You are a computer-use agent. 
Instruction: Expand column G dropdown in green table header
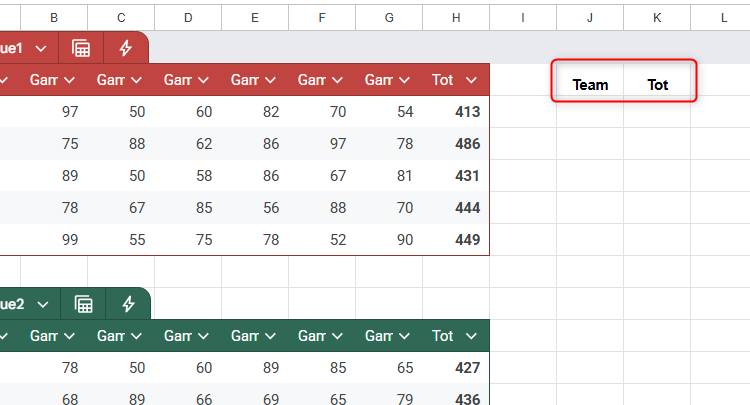tap(404, 336)
